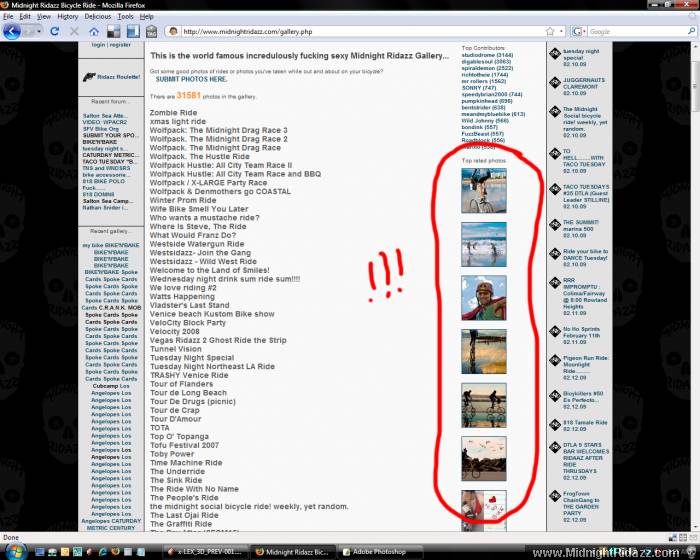Launch Firefox from the quick launch bar
700x560 pixels.
tap(115, 552)
